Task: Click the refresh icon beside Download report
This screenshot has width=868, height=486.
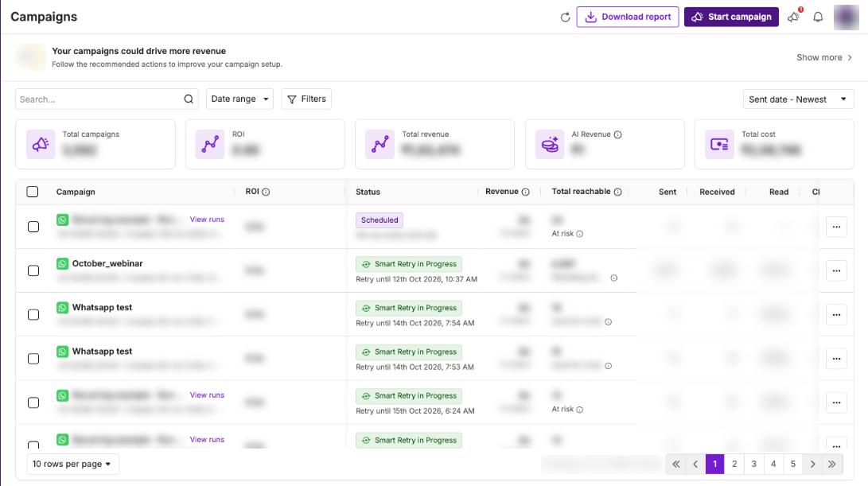Action: coord(565,17)
